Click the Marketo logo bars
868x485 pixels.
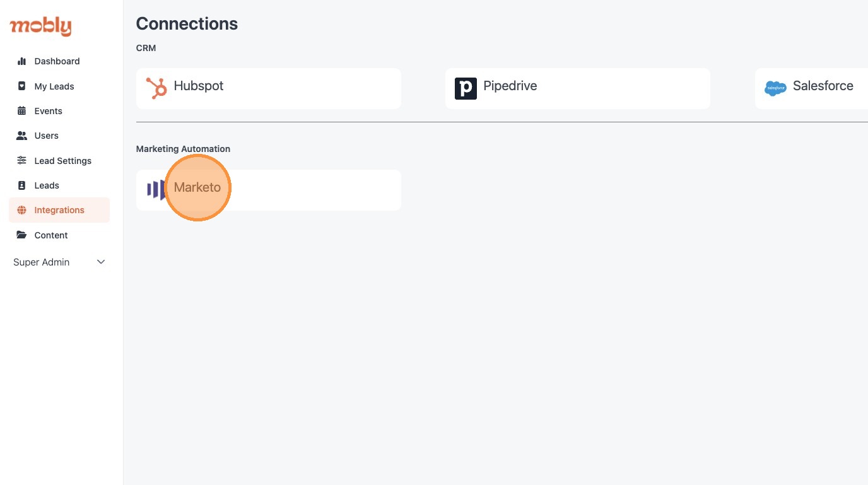click(x=155, y=189)
